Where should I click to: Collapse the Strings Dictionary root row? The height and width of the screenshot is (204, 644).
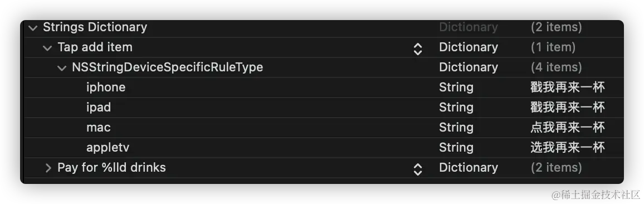click(x=33, y=27)
